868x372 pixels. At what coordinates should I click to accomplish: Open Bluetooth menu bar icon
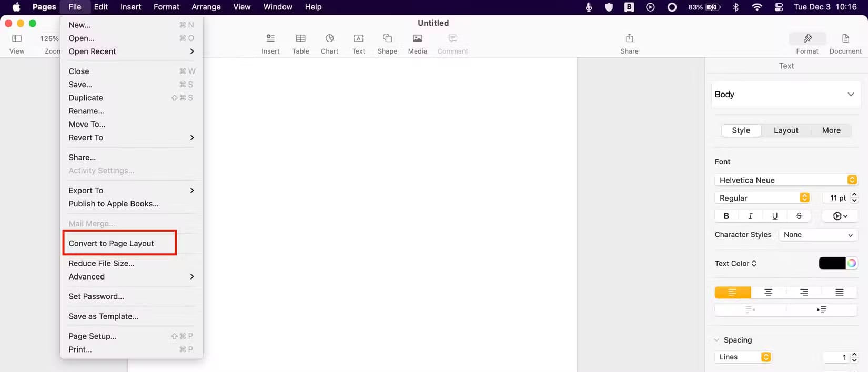(x=735, y=7)
